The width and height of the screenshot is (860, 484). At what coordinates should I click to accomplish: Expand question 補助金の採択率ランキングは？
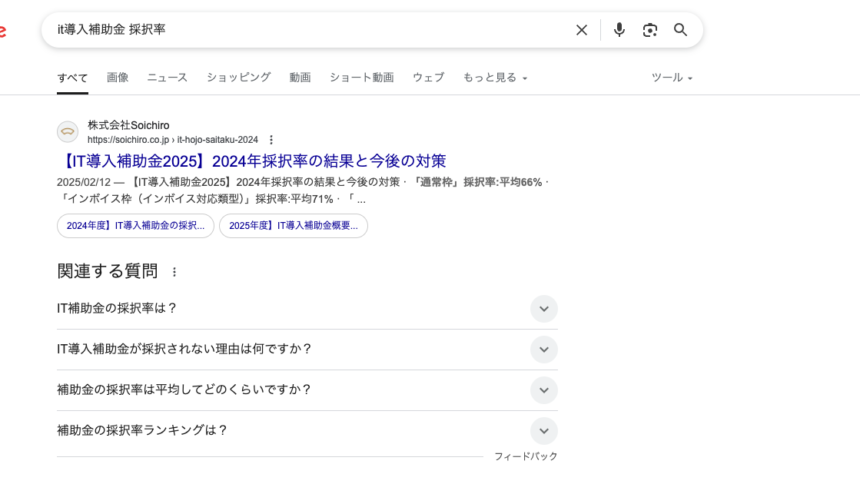coord(307,431)
